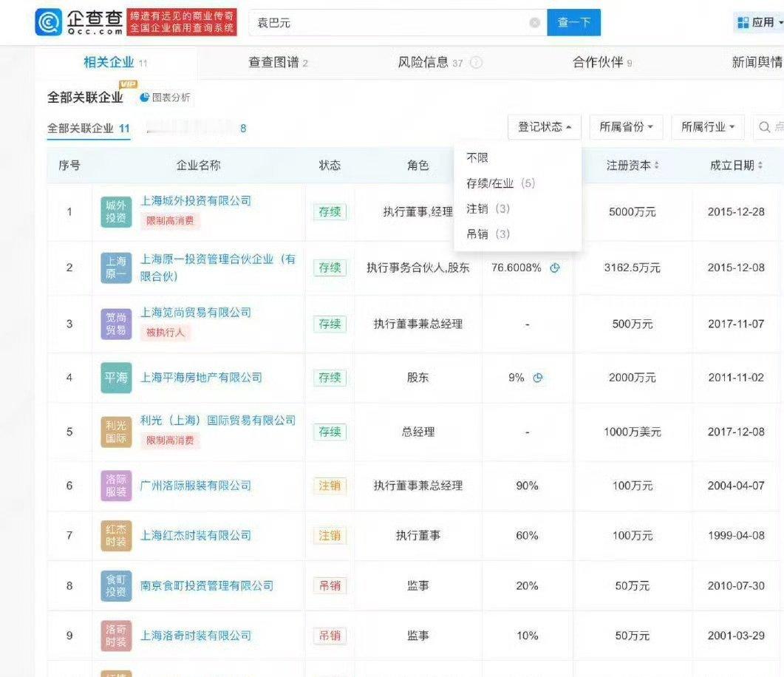Open 上海城外投资有限公司 company link

coord(196,201)
